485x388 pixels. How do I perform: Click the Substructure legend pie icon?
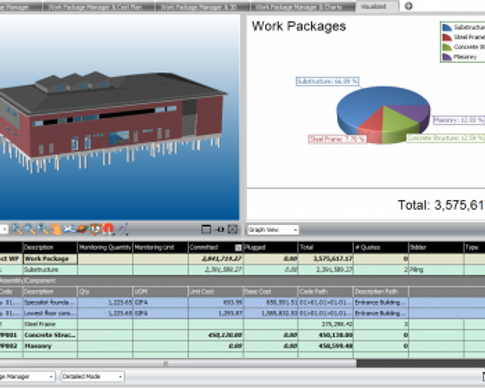pos(447,27)
